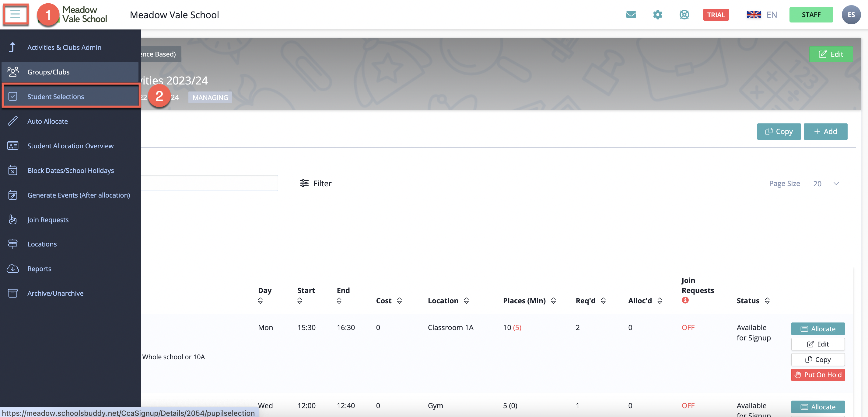Select Auto Allocate in sidebar
The width and height of the screenshot is (868, 417).
[47, 121]
